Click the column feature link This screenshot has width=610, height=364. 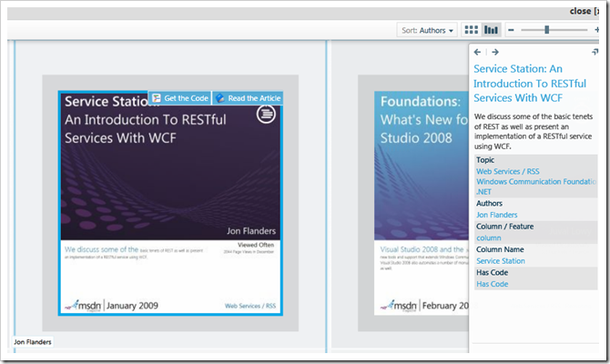point(489,238)
